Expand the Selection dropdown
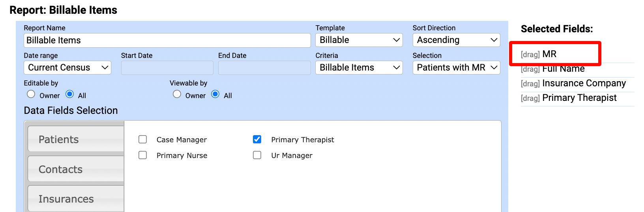Image resolution: width=644 pixels, height=212 pixels. pyautogui.click(x=456, y=68)
